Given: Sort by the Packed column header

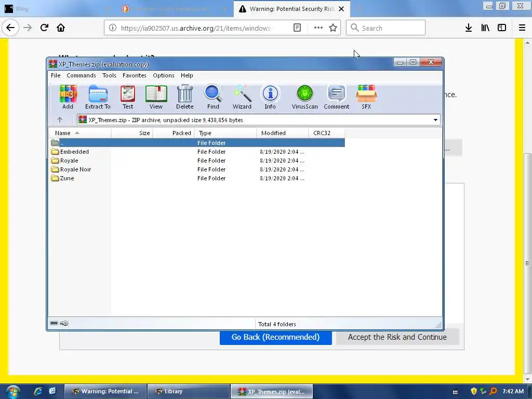Looking at the screenshot, I should click(x=174, y=133).
